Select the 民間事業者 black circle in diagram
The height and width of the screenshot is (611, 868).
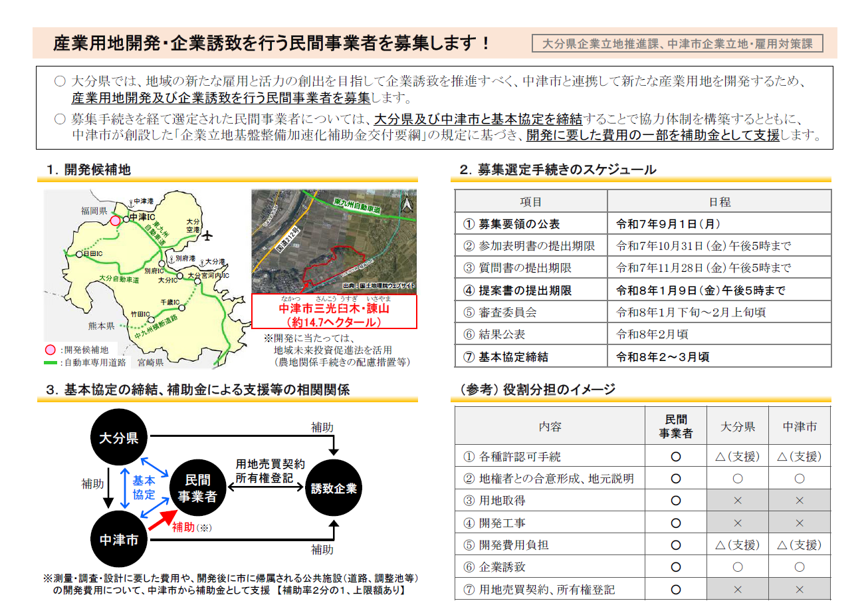(197, 489)
